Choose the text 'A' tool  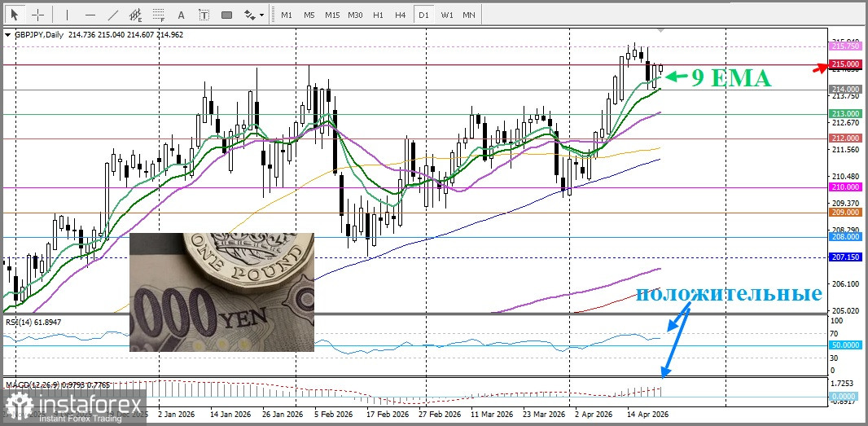click(181, 15)
